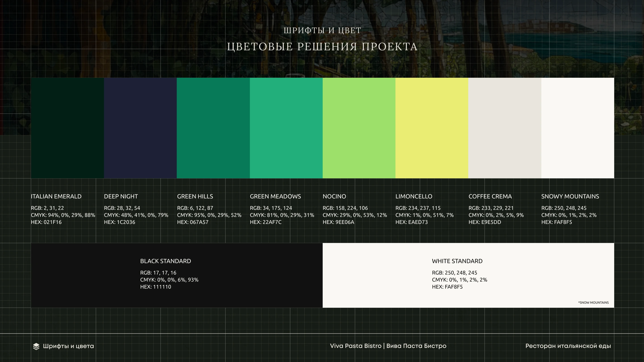Image resolution: width=644 pixels, height=362 pixels.
Task: Click the Шрифты и цвета footer label
Action: pos(68,346)
